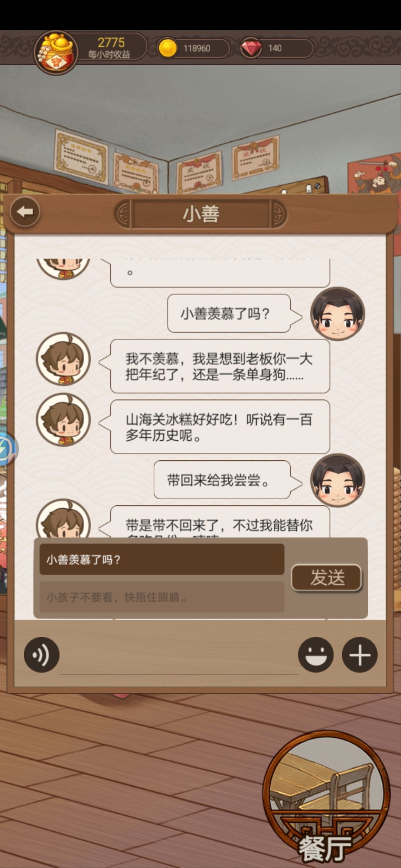401x868 pixels.
Task: Click the 发送 send button
Action: click(x=326, y=578)
